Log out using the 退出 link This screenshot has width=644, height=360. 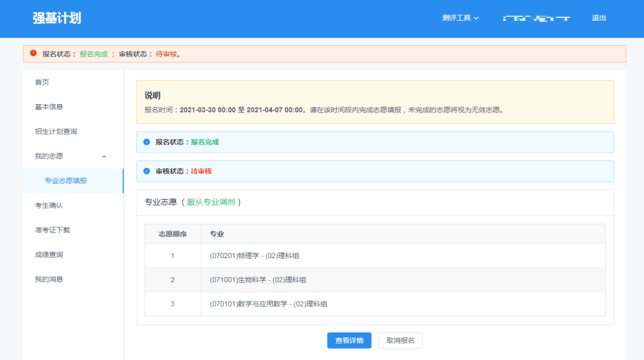(599, 18)
